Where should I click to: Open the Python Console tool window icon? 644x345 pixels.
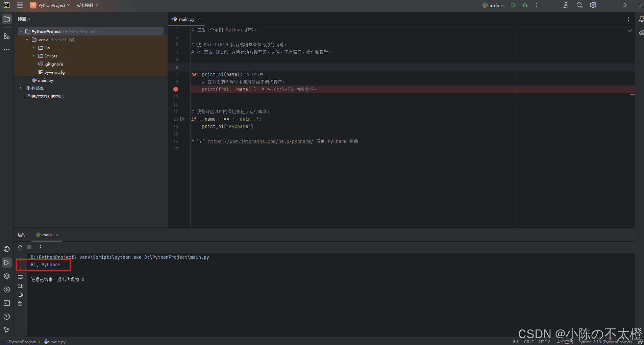(7, 249)
